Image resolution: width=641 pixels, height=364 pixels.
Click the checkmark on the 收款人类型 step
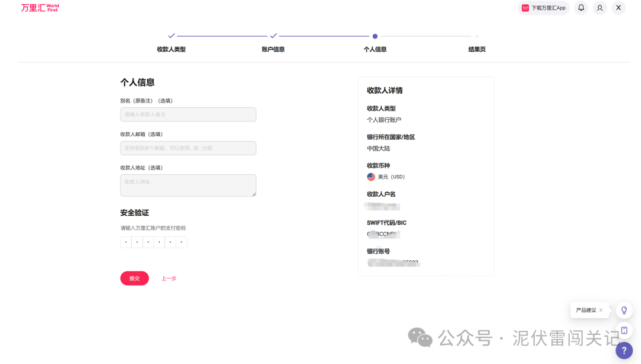tap(171, 36)
